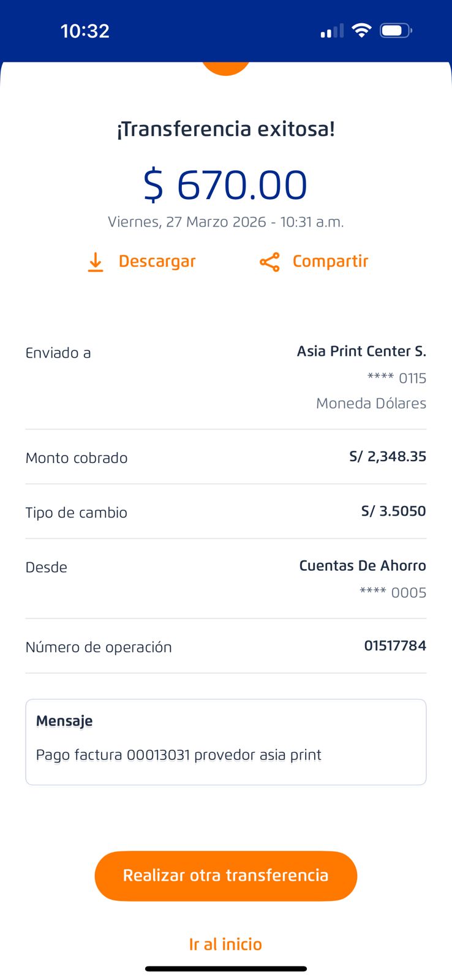The height and width of the screenshot is (980, 452).
Task: Select the operation number 01517784
Action: [x=394, y=646]
